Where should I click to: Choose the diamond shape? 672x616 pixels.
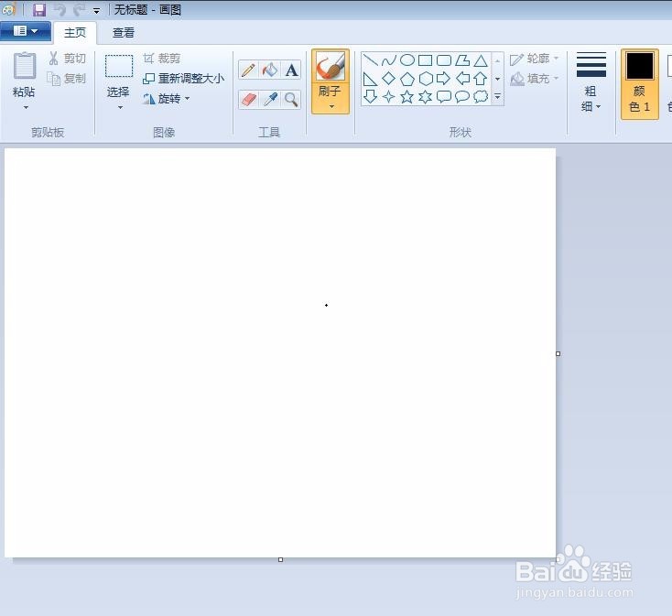tap(388, 79)
